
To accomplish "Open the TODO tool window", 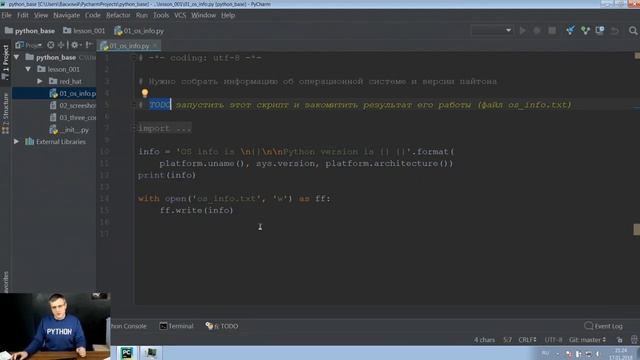I will [222, 326].
